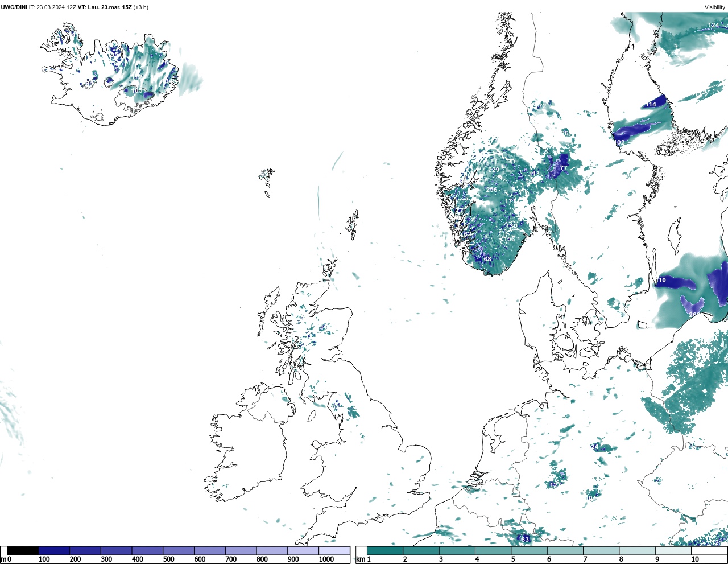This screenshot has width=728, height=564.
Task: Click the 'm' unit label of legend
Action: (x=3, y=559)
